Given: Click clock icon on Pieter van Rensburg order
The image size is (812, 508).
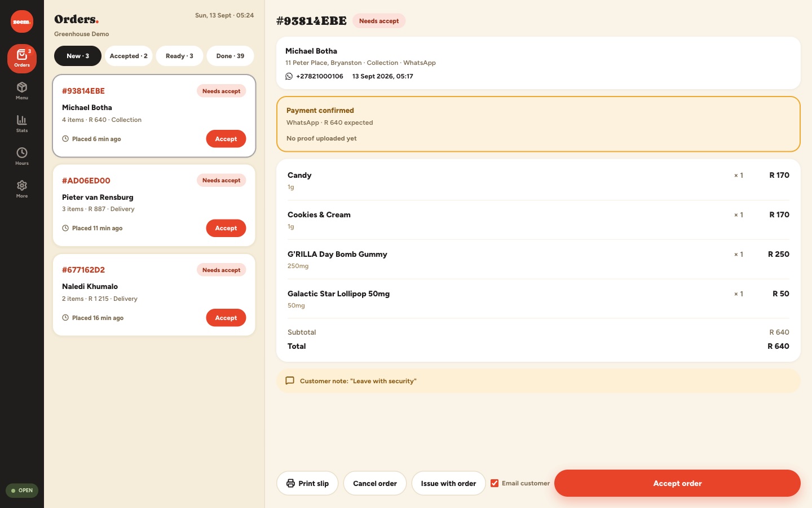Looking at the screenshot, I should click(65, 228).
